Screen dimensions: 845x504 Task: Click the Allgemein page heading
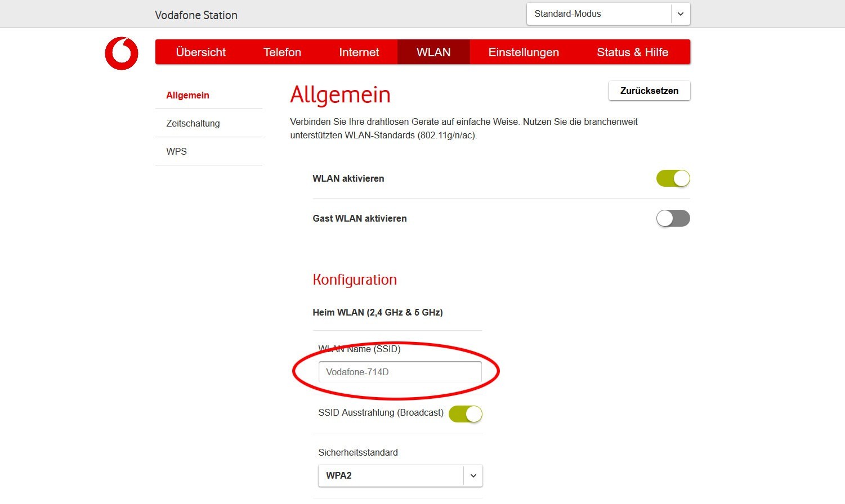(340, 94)
